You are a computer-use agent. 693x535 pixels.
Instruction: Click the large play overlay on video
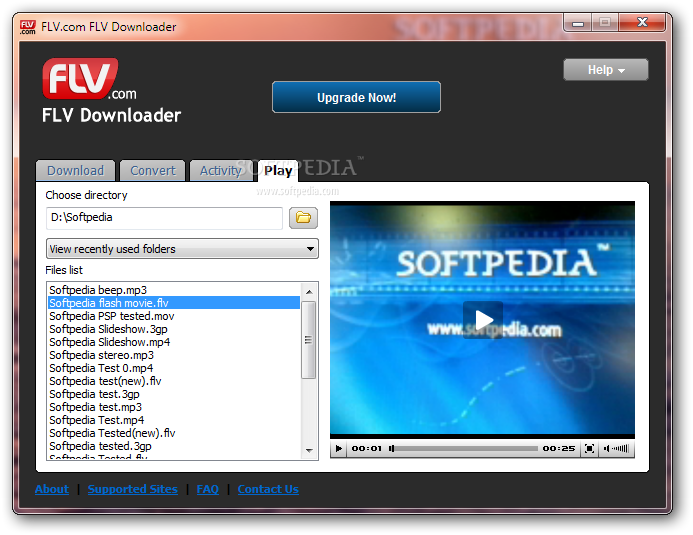tap(483, 320)
